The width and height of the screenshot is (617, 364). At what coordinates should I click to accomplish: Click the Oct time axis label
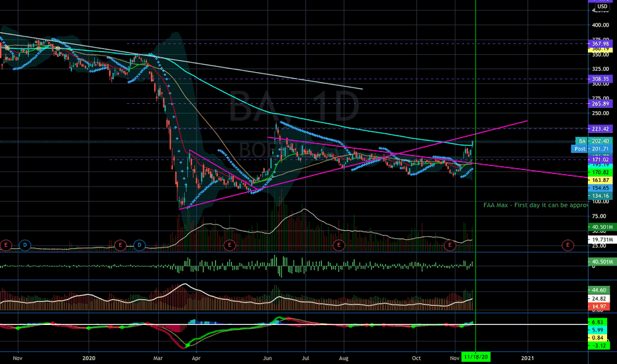pos(416,358)
